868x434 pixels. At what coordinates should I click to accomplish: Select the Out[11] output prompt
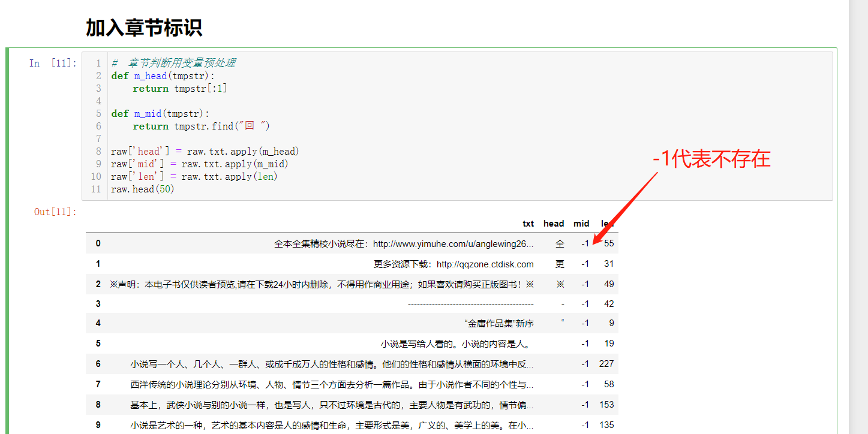pyautogui.click(x=55, y=212)
